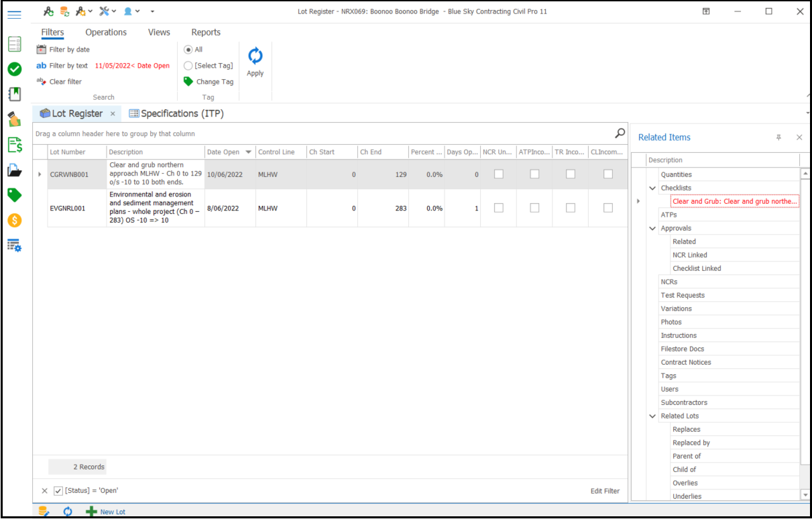The image size is (812, 519).
Task: Open the file folder sidebar icon
Action: 14,170
